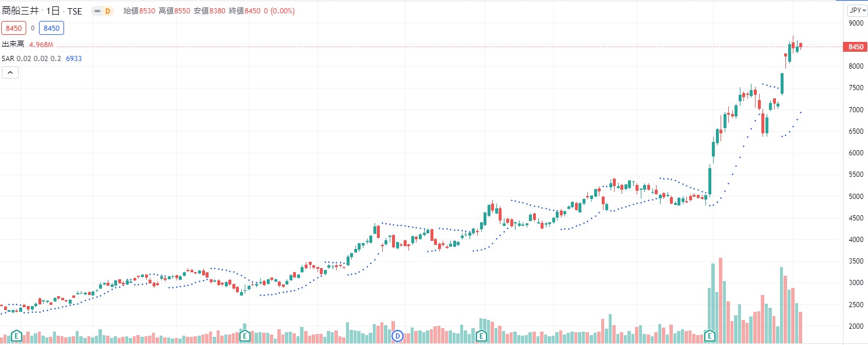Click the blue SAR value 6933
Image resolution: width=868 pixels, height=345 pixels.
(x=74, y=59)
